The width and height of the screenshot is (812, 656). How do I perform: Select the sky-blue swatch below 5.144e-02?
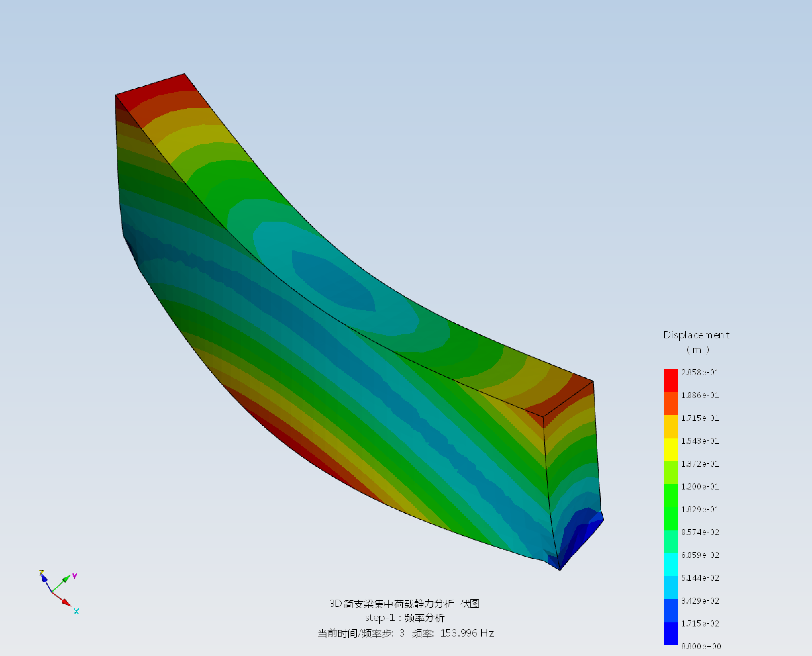tap(671, 587)
